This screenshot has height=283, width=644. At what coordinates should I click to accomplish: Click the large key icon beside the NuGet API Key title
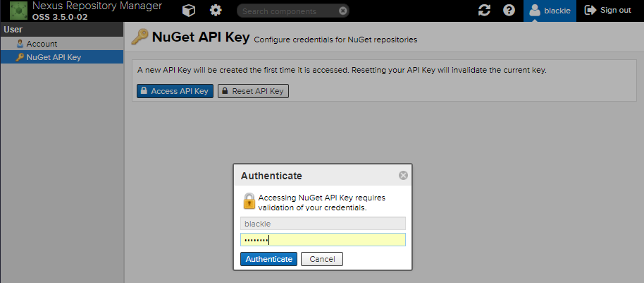[x=140, y=38]
